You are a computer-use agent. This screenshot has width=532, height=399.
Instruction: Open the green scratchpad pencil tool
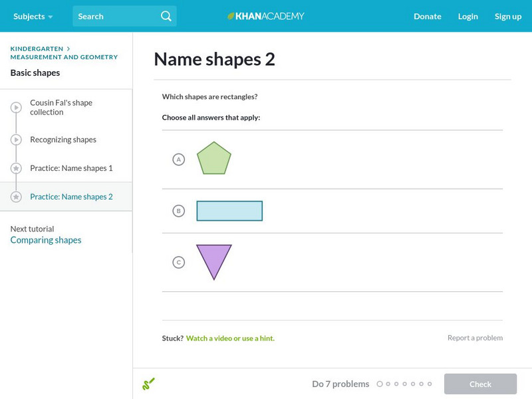click(148, 384)
